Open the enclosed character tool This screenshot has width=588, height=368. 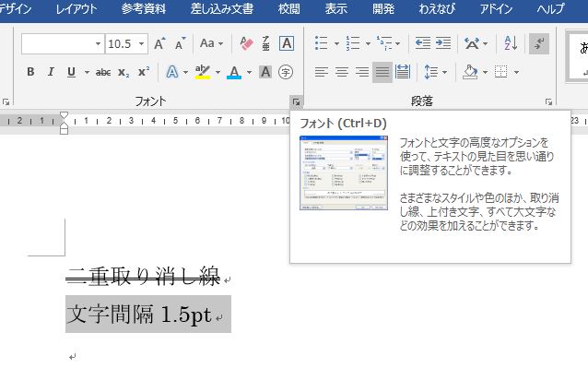tap(286, 72)
